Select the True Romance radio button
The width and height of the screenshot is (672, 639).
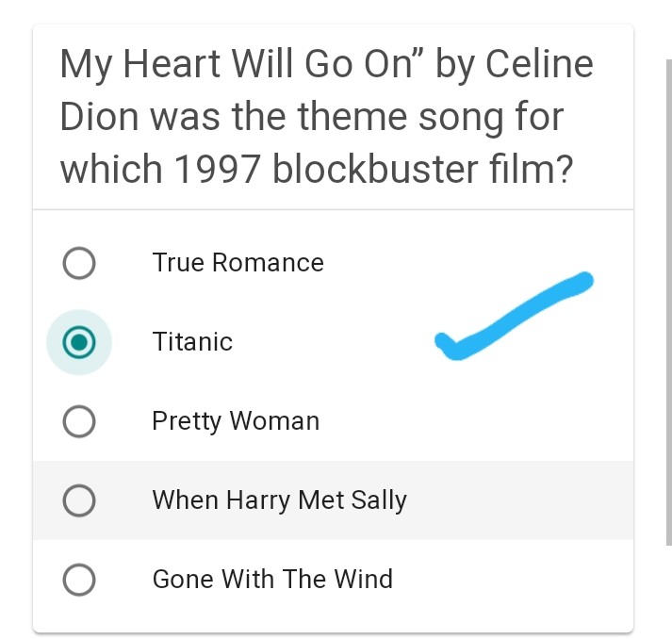78,263
